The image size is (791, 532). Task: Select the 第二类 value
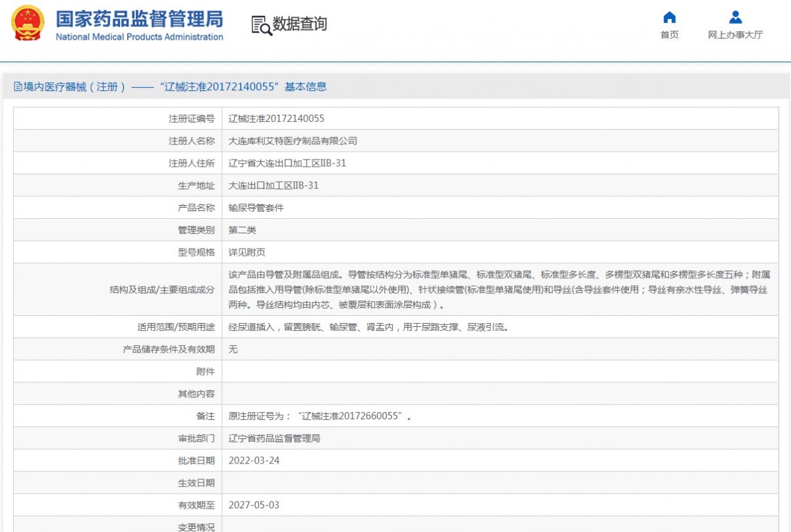[242, 230]
